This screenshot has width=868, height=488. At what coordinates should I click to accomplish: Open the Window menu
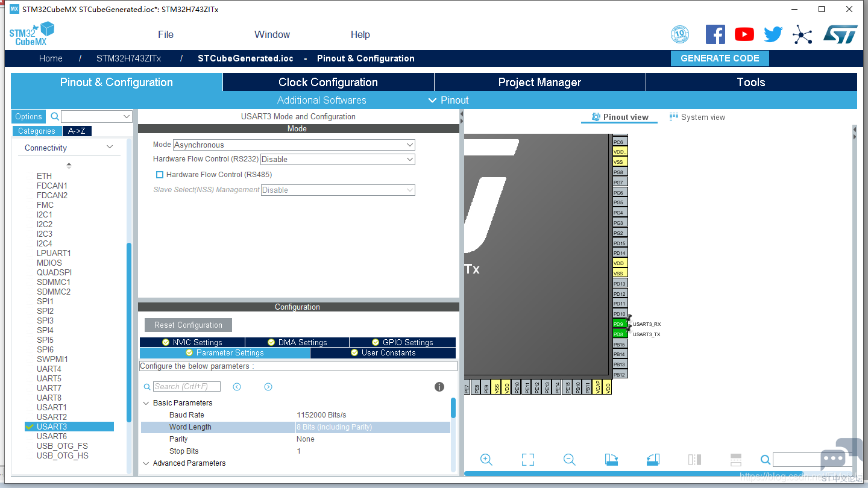click(x=272, y=34)
